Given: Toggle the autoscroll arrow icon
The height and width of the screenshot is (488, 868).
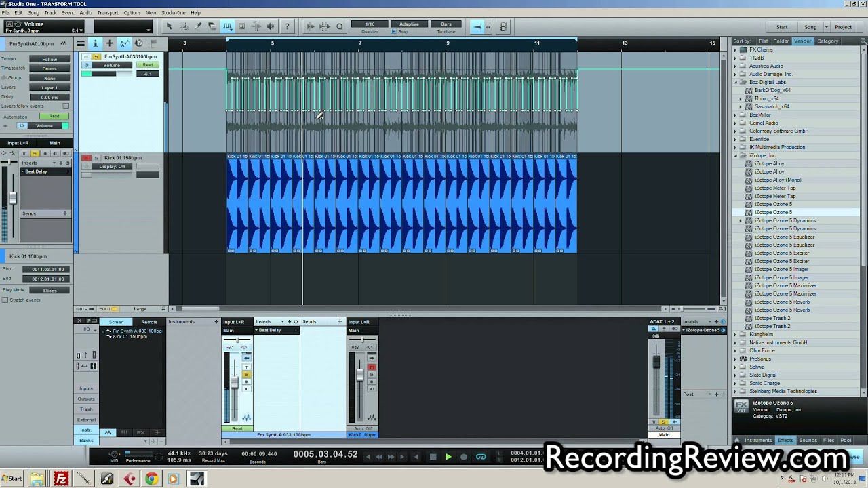Looking at the screenshot, I should (x=478, y=26).
